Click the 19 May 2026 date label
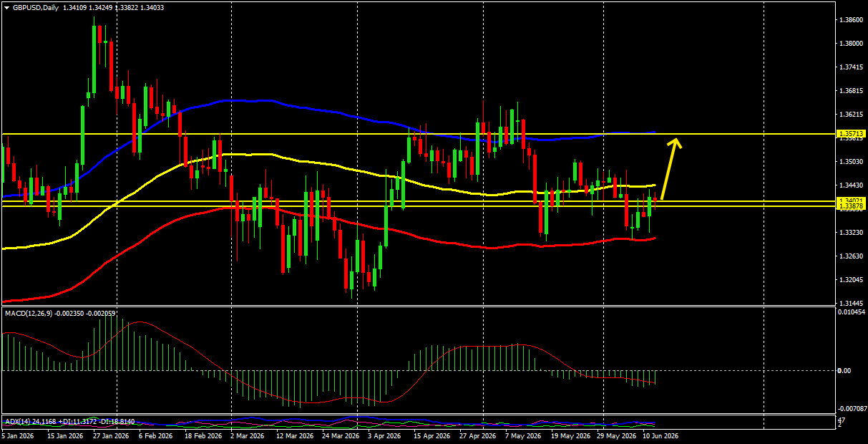 pos(571,435)
